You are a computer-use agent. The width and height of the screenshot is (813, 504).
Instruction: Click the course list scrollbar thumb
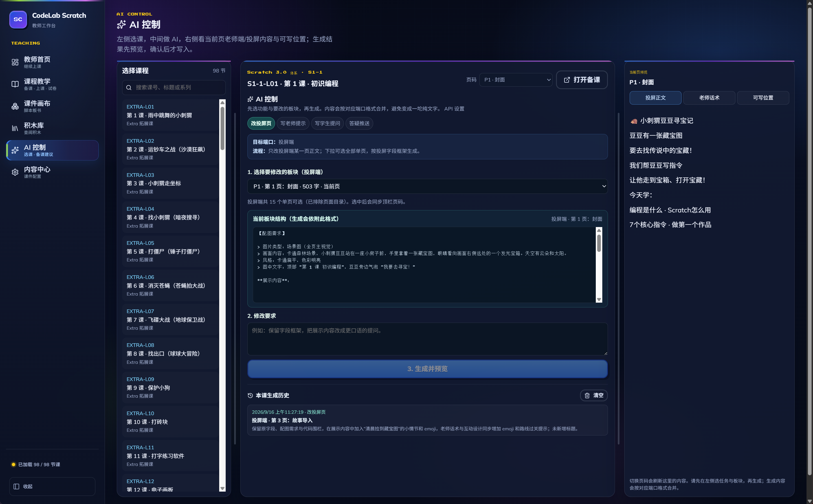click(222, 128)
